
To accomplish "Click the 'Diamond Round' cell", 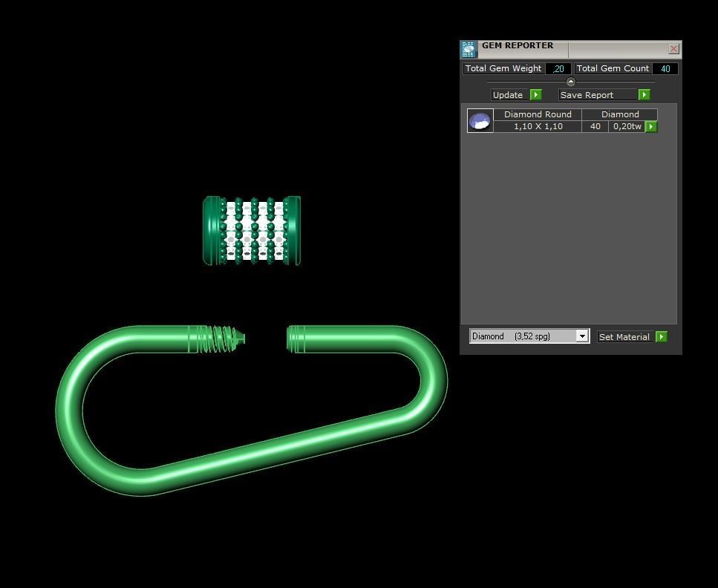I will point(538,114).
